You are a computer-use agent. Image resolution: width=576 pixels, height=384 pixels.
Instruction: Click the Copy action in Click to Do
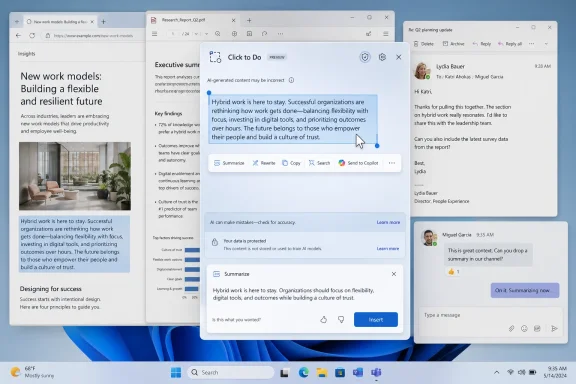pos(291,163)
